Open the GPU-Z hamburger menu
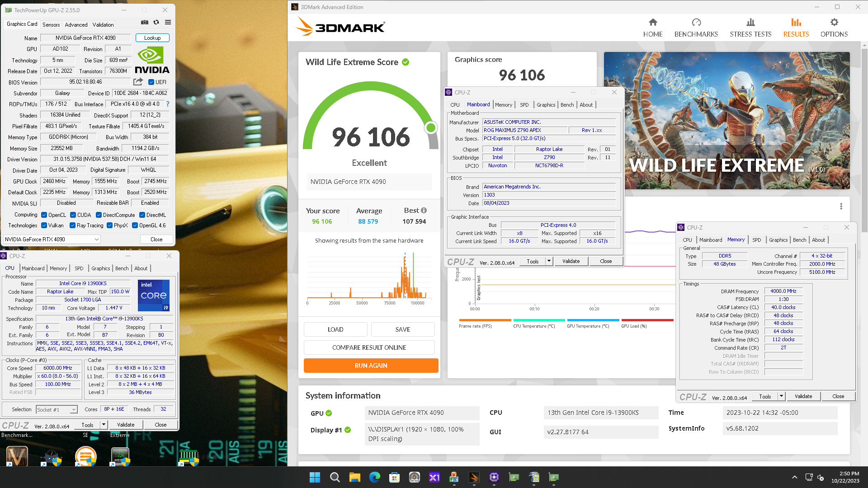The image size is (868, 488). (168, 23)
